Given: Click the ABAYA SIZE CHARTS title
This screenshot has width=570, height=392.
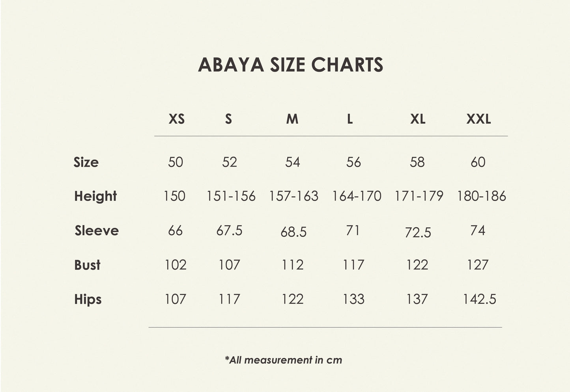Looking at the screenshot, I should 290,65.
